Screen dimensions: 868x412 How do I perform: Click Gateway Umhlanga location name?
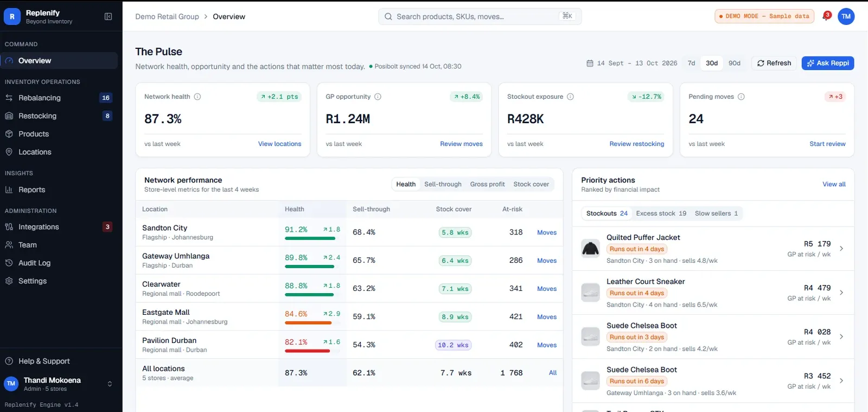(176, 256)
